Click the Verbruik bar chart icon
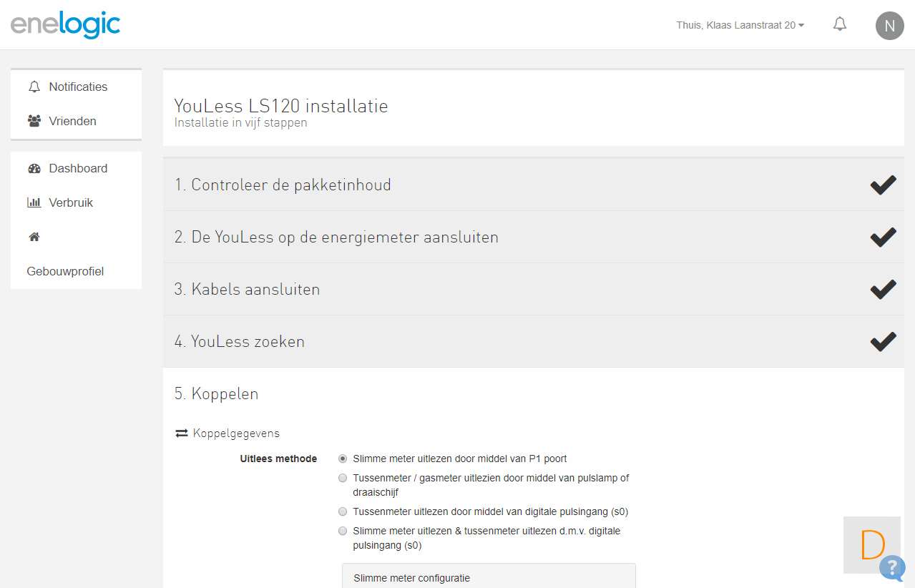 coord(34,203)
